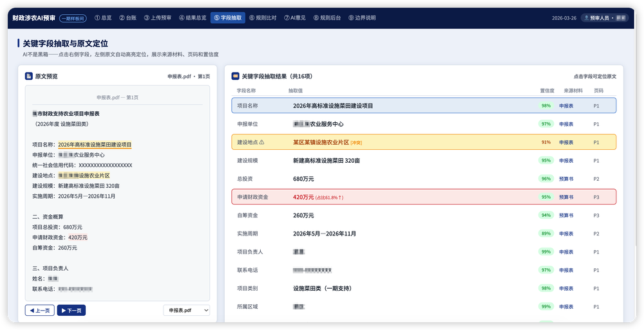Open 申报表 source link in 实施周期 row

[566, 234]
